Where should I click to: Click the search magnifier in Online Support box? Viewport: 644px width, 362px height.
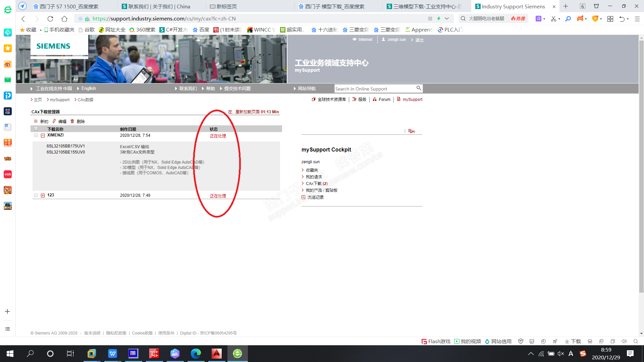(x=419, y=88)
